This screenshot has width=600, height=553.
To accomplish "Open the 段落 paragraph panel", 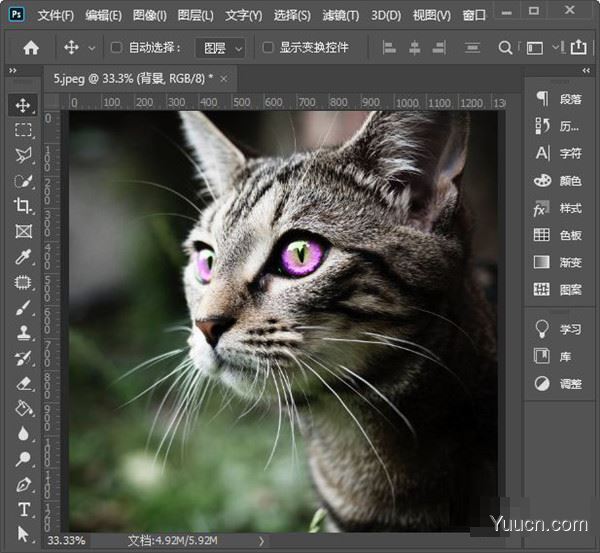I will pos(559,99).
